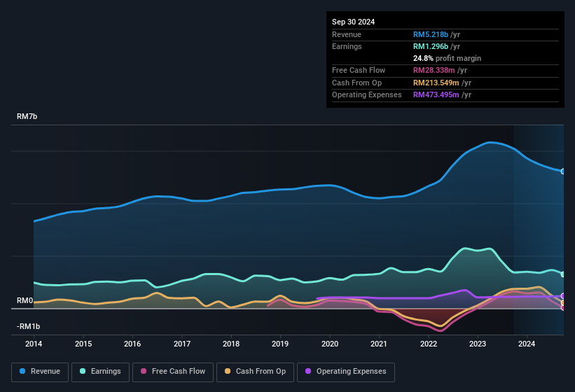Click the 2024 x-axis label
The image size is (575, 392).
click(x=527, y=344)
